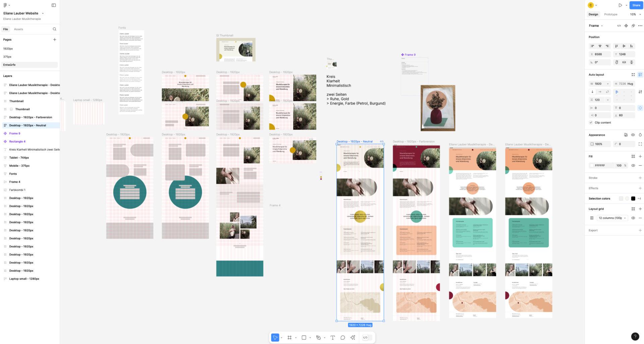The height and width of the screenshot is (344, 644).
Task: Open the AI Actions sparkle tool
Action: 353,338
